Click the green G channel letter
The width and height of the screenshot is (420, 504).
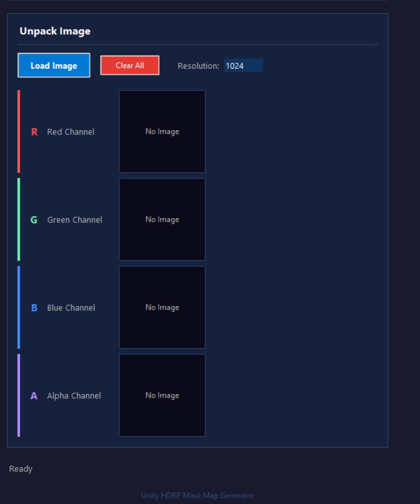(x=34, y=220)
